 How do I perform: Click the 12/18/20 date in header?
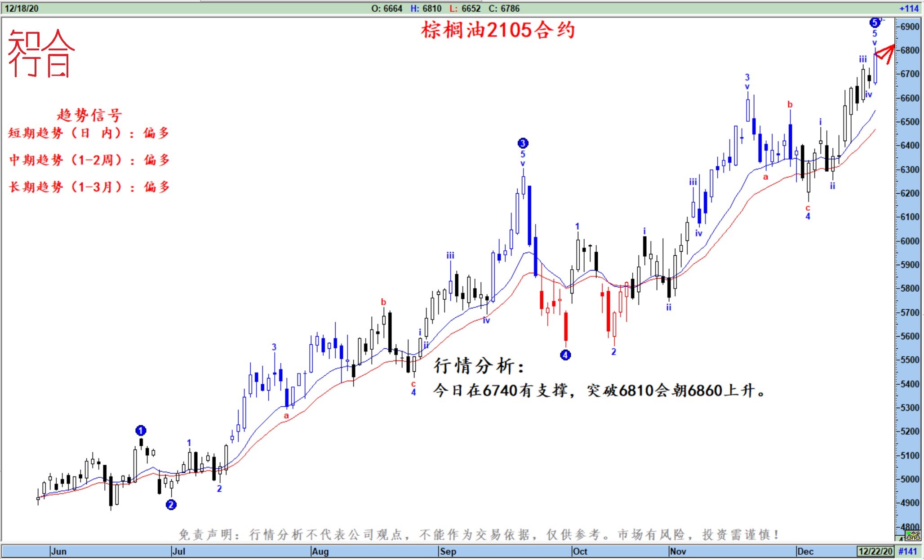22,9
